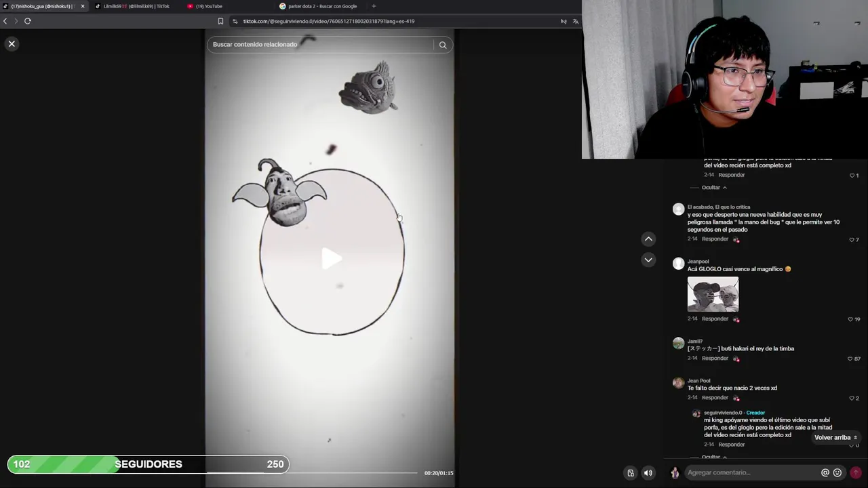Focus the 'Buscar contenido relacionado' search field

point(321,45)
